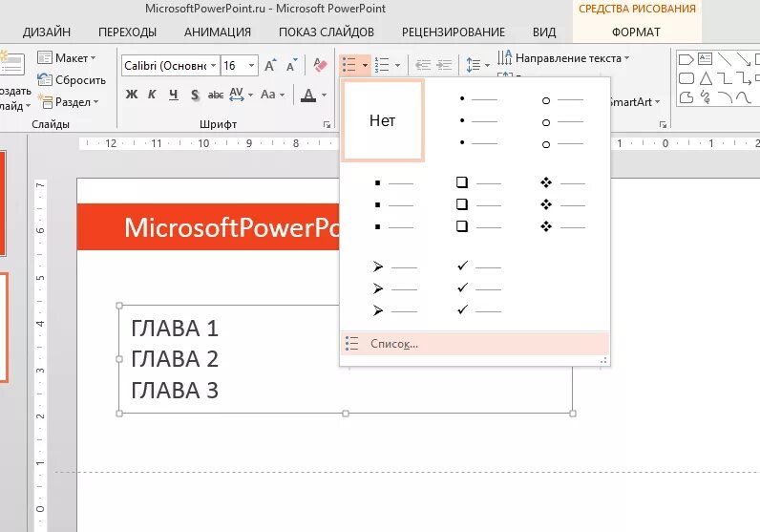Select the freeform shape tool

point(686,97)
